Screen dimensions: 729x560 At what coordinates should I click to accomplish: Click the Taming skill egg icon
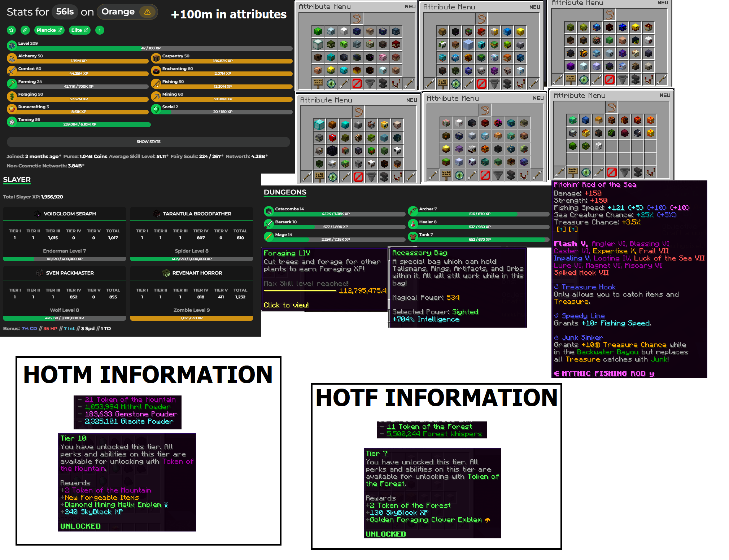pyautogui.click(x=12, y=122)
